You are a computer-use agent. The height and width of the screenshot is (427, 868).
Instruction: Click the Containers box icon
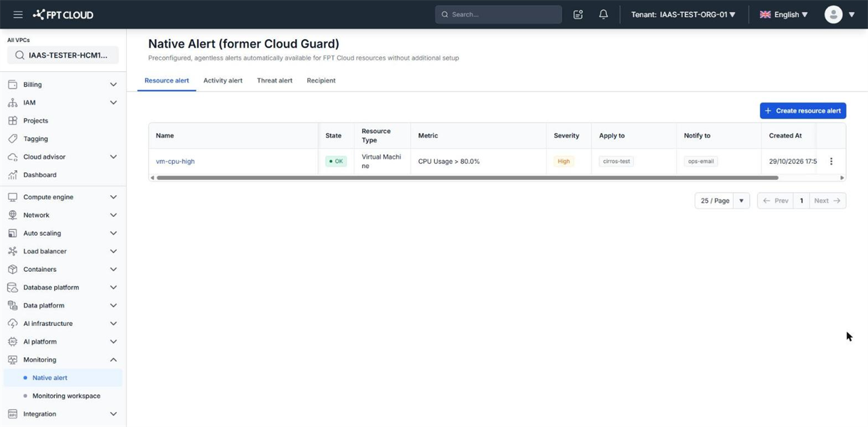[x=12, y=269]
